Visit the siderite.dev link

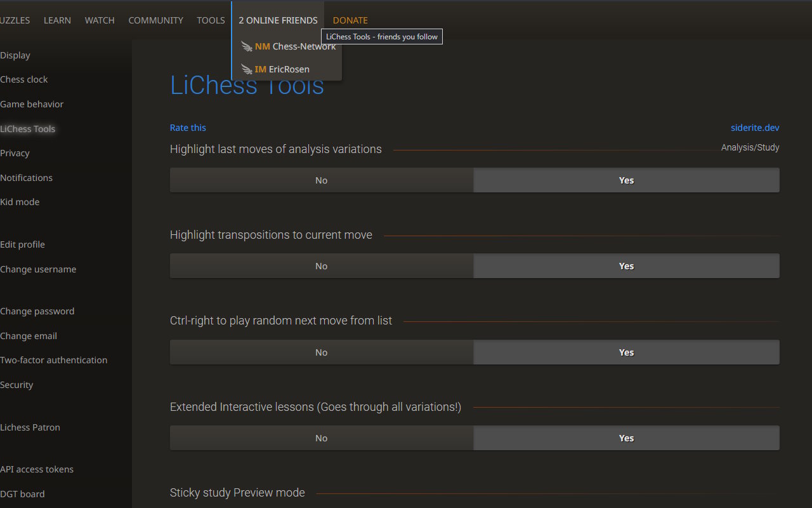(755, 127)
